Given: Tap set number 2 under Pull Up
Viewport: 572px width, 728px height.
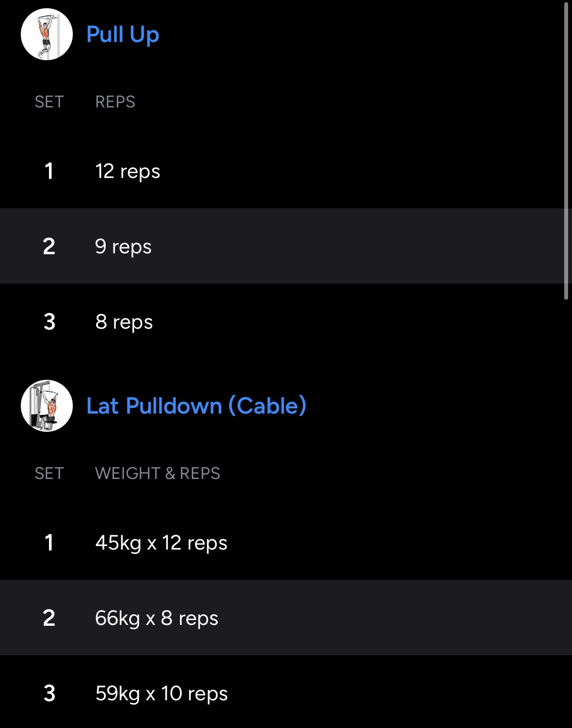Looking at the screenshot, I should tap(49, 246).
